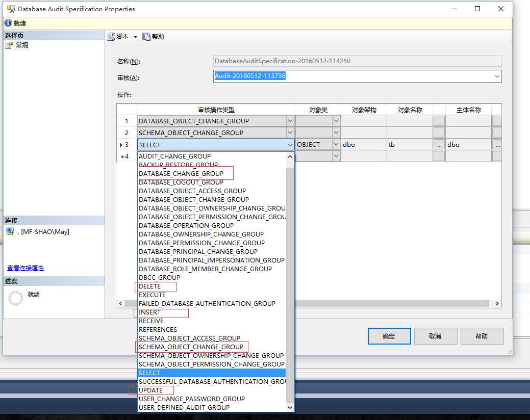Choose SCHEMA_OBJECT_CHANGE_GROUP from dropdown list
Screen dimensions: 530x420
(x=191, y=347)
